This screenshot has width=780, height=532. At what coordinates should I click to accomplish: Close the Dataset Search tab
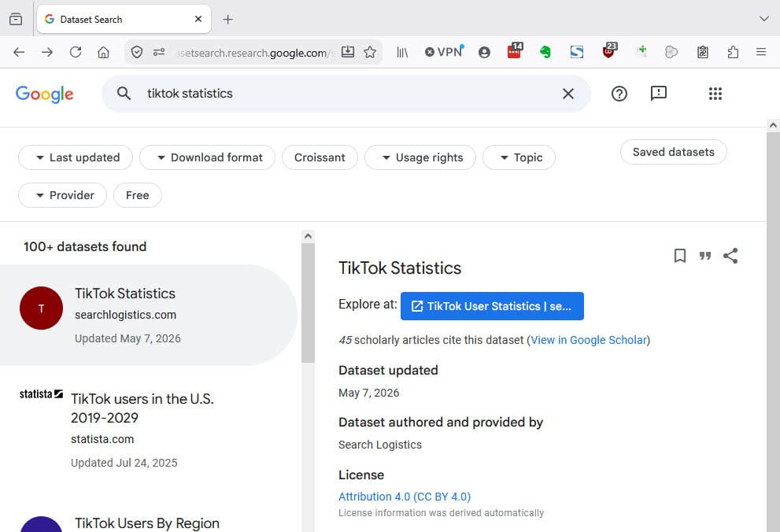(198, 19)
